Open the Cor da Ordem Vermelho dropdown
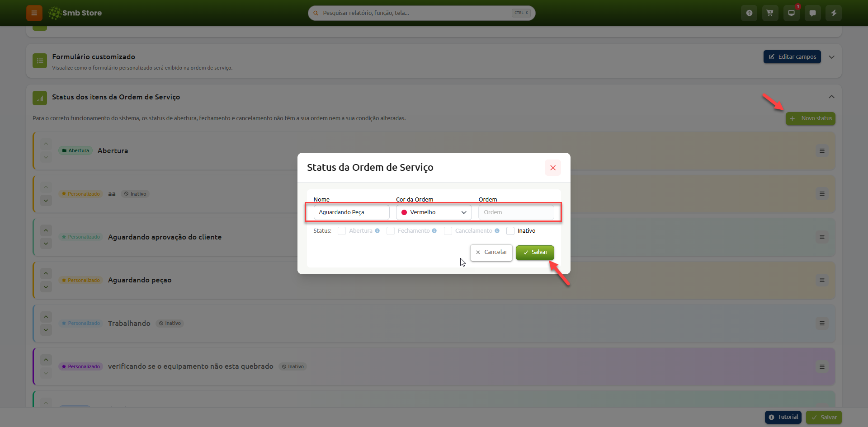Viewport: 868px width, 427px height. pos(434,212)
